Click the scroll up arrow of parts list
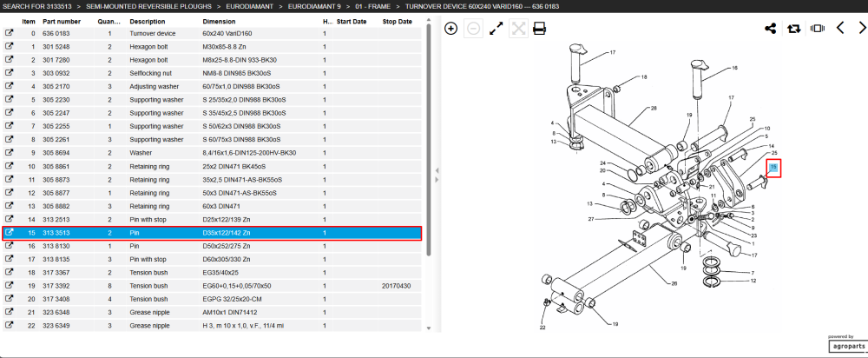 point(429,21)
